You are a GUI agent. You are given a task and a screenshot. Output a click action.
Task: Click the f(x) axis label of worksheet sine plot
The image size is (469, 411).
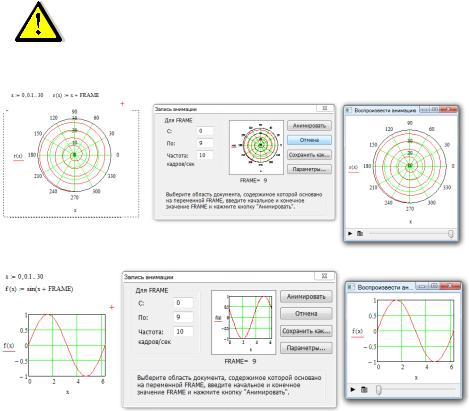[x=9, y=346]
